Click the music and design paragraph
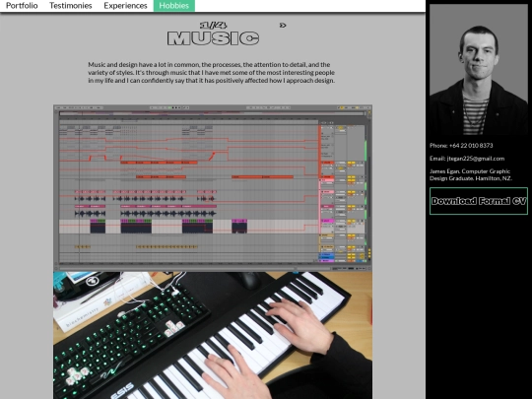The image size is (532, 399). pos(212,73)
